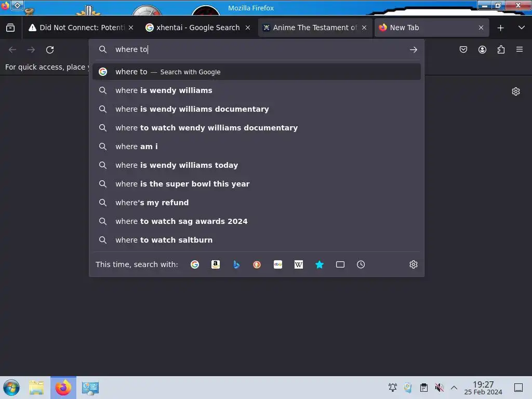Close the xhentai Google Search tab
The width and height of the screenshot is (532, 399).
[248, 28]
